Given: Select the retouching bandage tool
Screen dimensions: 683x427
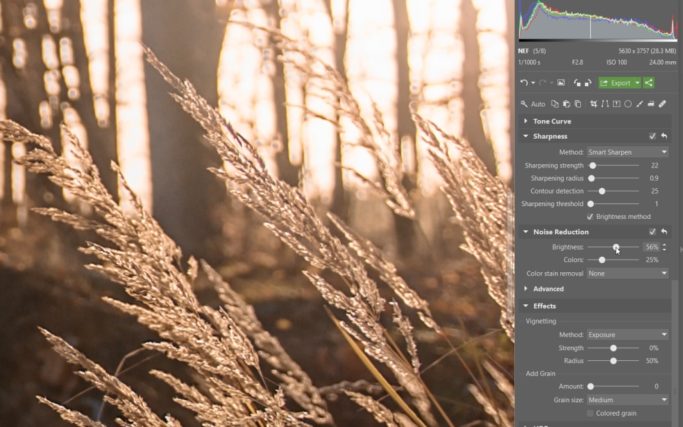Looking at the screenshot, I should click(x=663, y=104).
